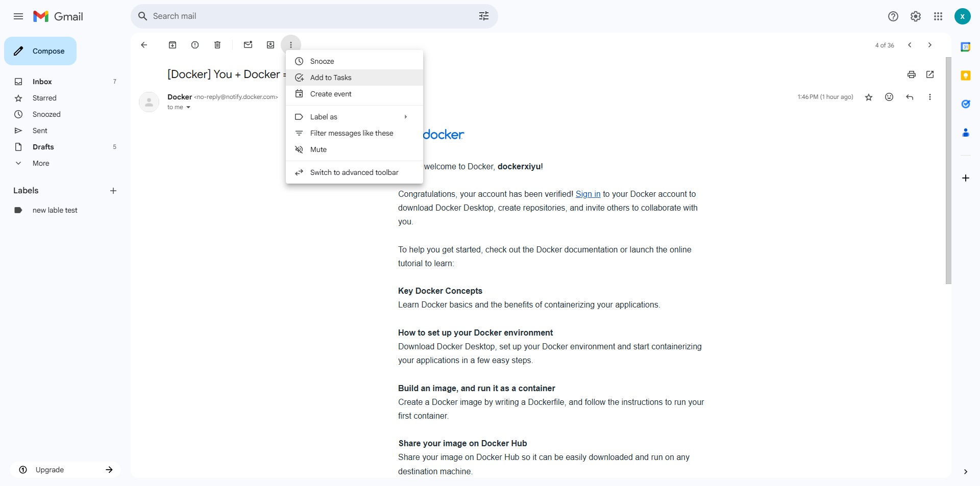Viewport: 980px width, 486px height.
Task: Click the search magnifier icon
Action: [x=143, y=16]
